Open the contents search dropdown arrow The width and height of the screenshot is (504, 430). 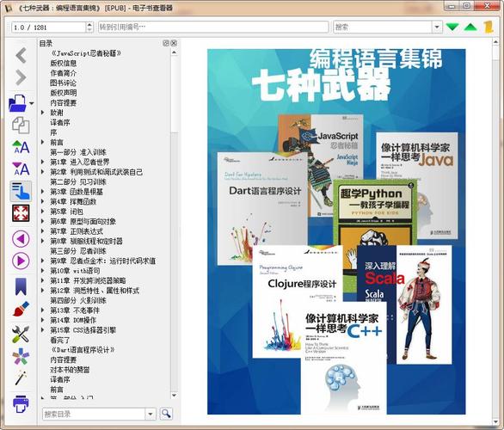tap(151, 414)
